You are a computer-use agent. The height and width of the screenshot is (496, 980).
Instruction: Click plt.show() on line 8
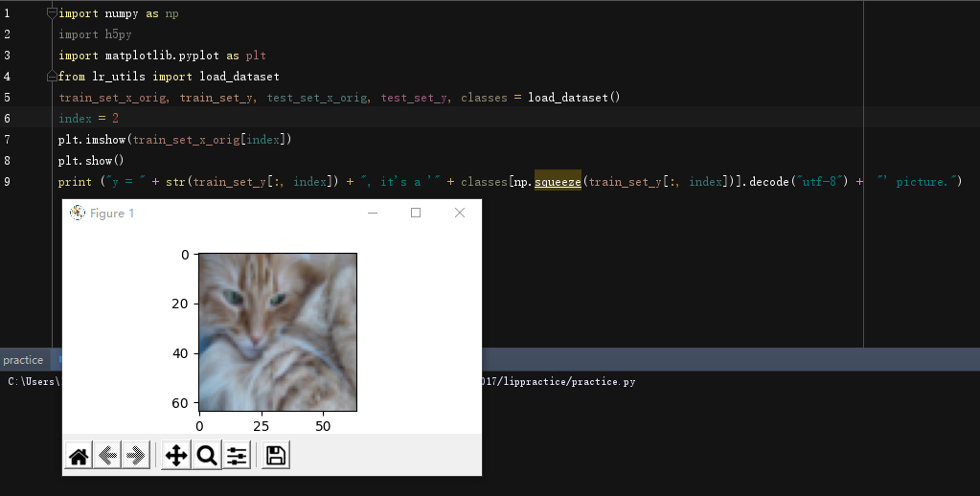point(91,161)
